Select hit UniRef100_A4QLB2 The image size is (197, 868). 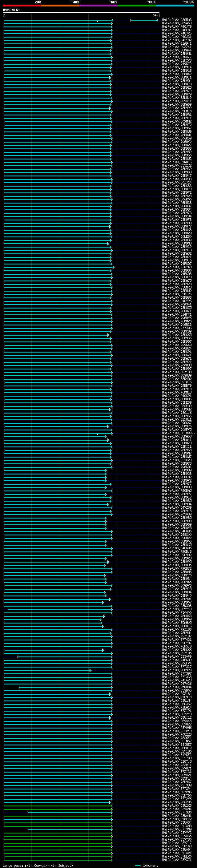pos(176,30)
